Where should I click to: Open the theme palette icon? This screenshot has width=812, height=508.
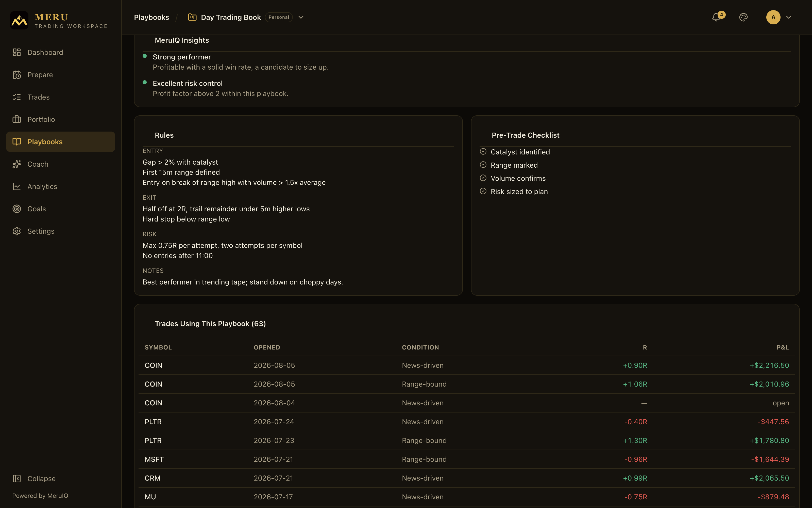click(x=743, y=17)
